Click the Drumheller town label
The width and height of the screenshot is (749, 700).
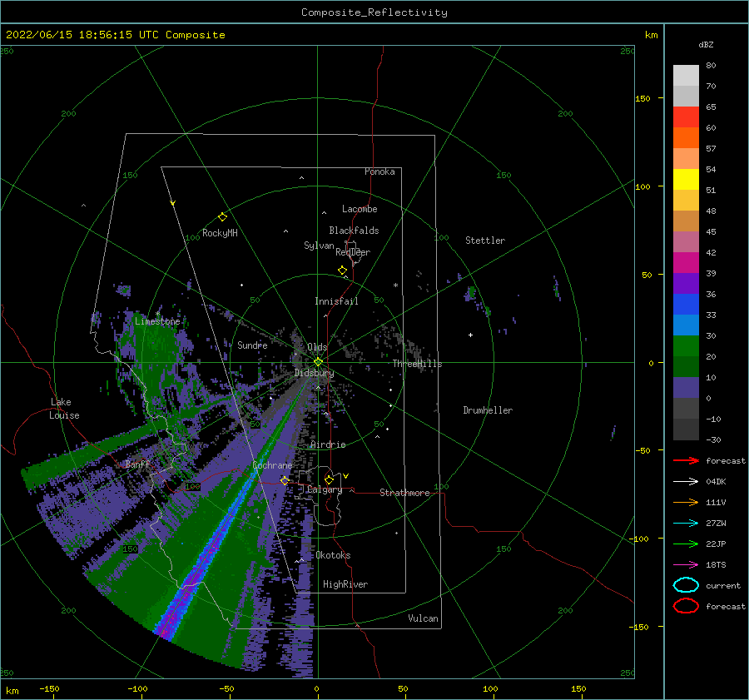(x=488, y=410)
